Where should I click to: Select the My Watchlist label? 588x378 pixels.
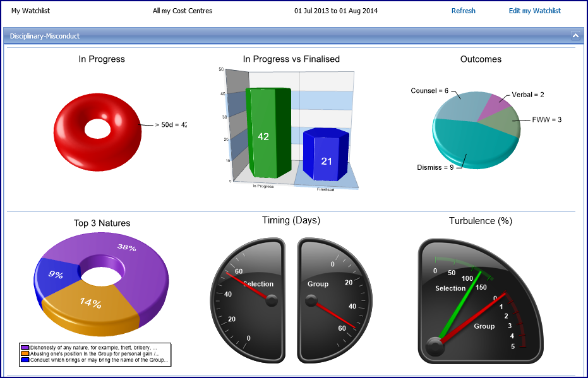point(30,11)
